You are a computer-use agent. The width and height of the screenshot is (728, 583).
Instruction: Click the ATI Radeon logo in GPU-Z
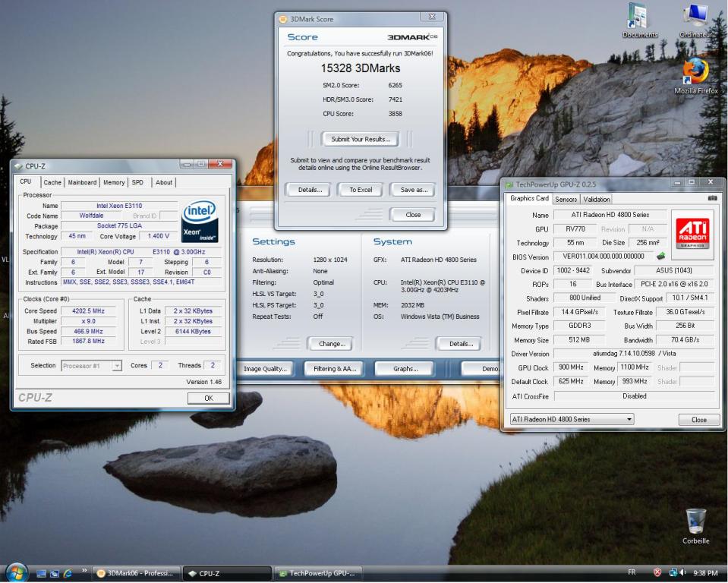[x=692, y=232]
